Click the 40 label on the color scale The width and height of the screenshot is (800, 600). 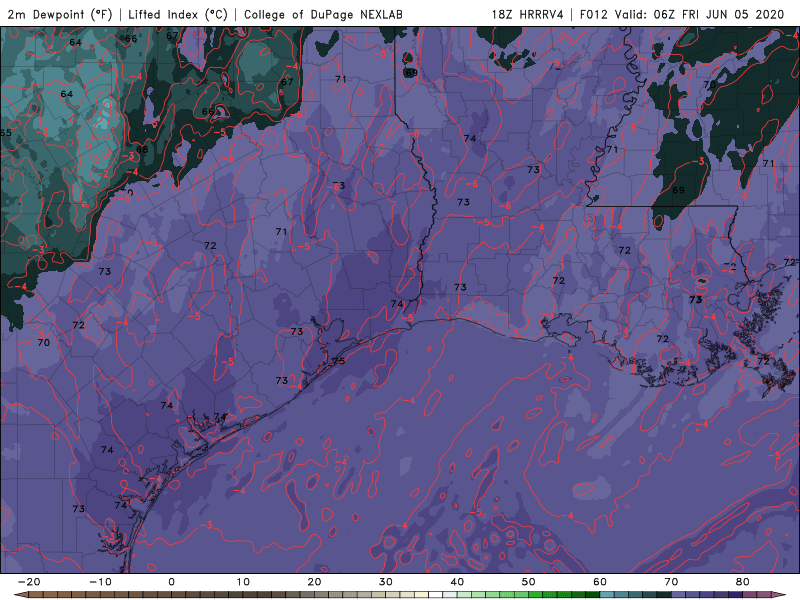(457, 582)
